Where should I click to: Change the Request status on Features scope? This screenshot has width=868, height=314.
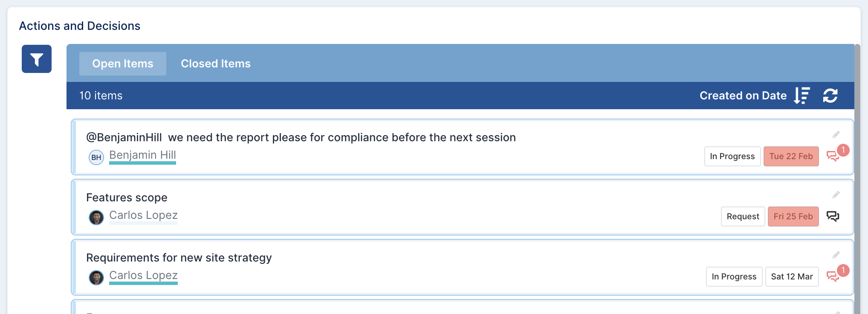pos(743,216)
